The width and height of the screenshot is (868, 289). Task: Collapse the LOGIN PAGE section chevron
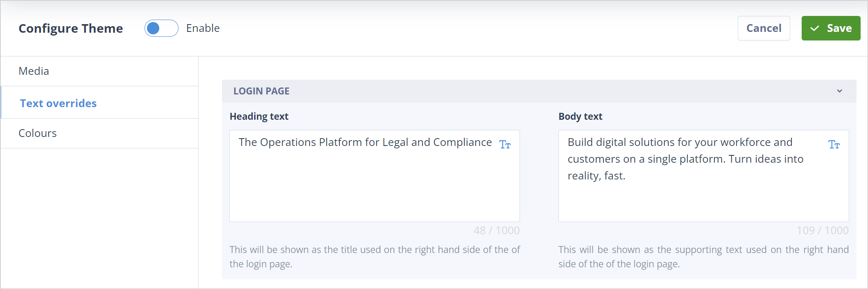[x=840, y=91]
